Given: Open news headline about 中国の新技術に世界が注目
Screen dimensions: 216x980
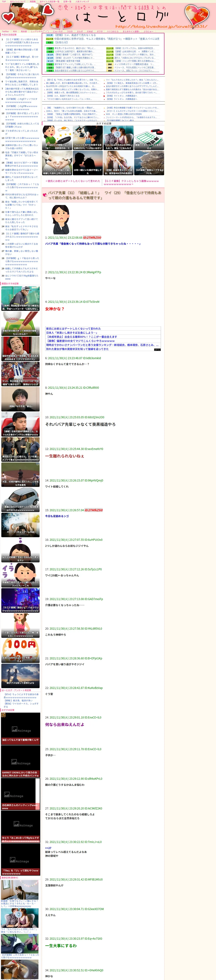Looking at the screenshot, I should coord(107,39).
